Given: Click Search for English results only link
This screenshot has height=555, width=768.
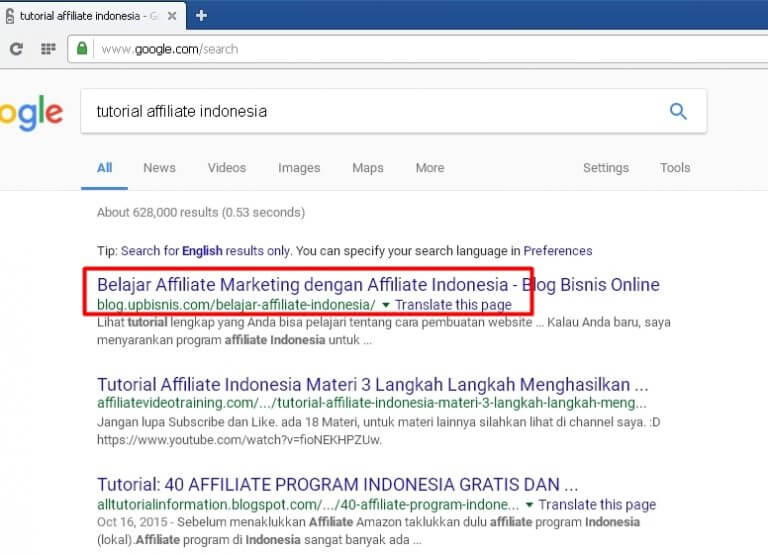Looking at the screenshot, I should (x=205, y=251).
